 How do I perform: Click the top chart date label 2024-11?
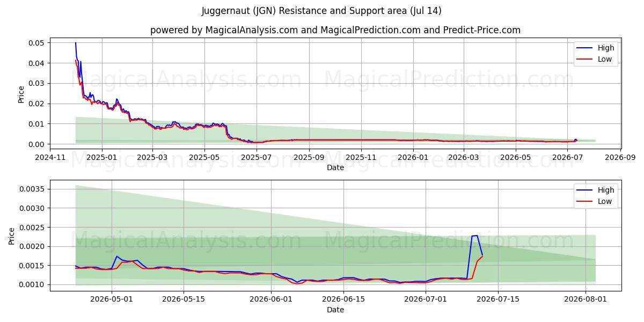point(50,158)
